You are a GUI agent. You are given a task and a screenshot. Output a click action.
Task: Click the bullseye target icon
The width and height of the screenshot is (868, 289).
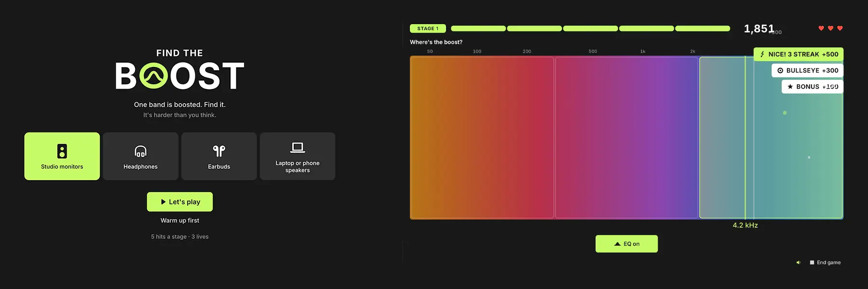780,70
